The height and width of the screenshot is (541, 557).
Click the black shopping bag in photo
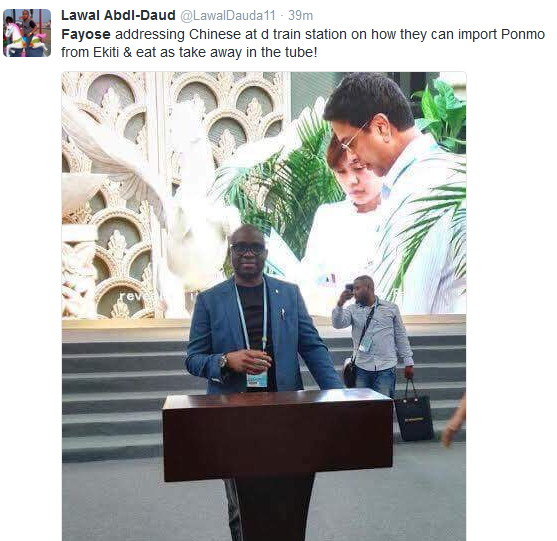coord(413,414)
